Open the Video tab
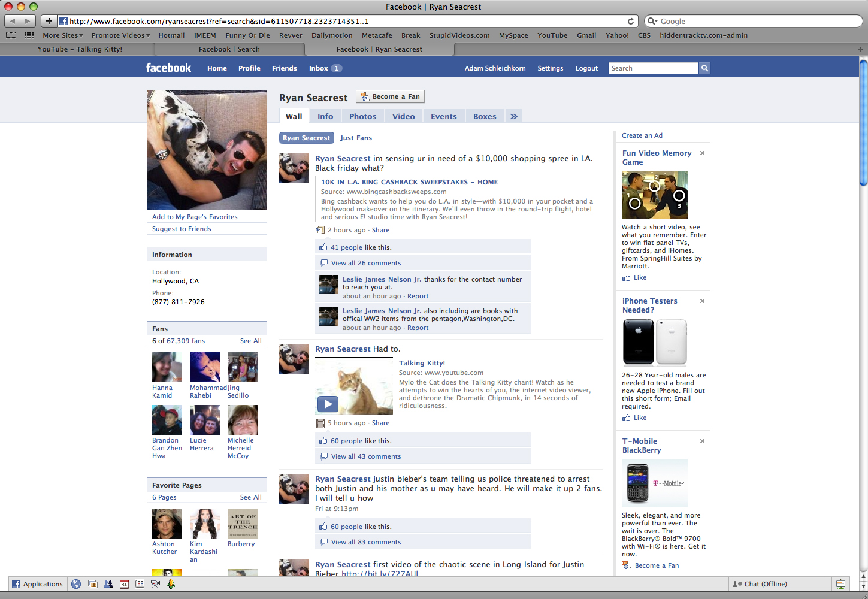 point(404,116)
